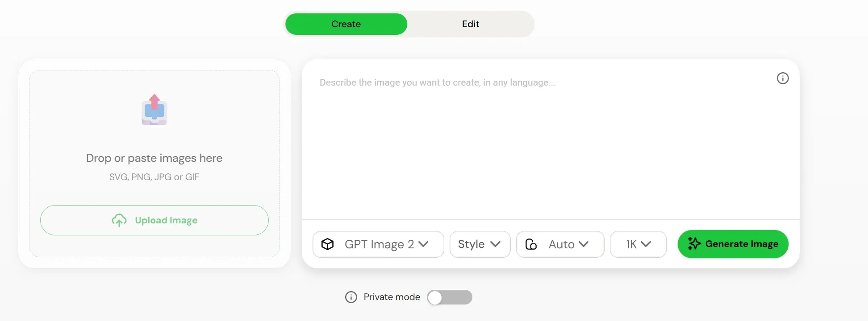Click the Private mode info icon
The height and width of the screenshot is (321, 868).
point(351,297)
